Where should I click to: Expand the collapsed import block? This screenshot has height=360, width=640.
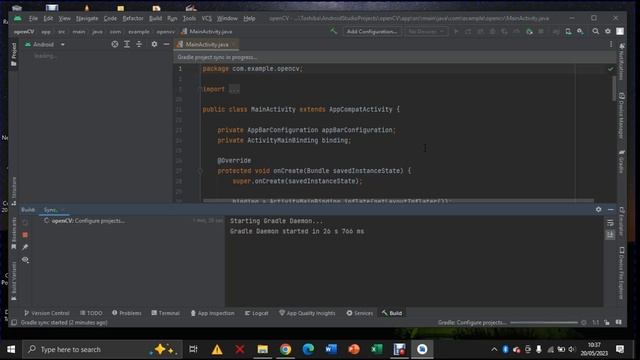(234, 89)
